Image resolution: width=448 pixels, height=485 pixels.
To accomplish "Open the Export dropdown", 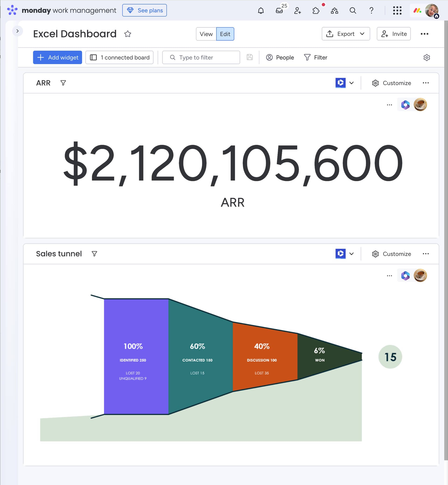I will pyautogui.click(x=346, y=34).
